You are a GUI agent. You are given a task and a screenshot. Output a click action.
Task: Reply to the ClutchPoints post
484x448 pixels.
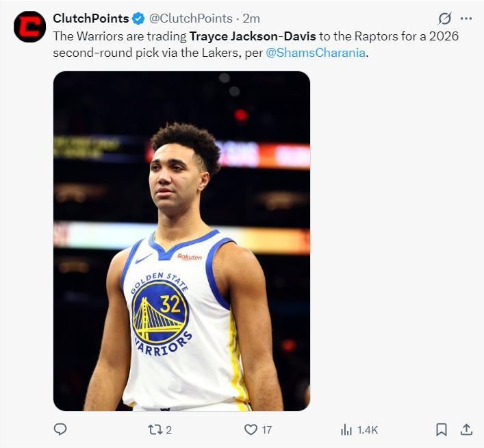tap(60, 430)
